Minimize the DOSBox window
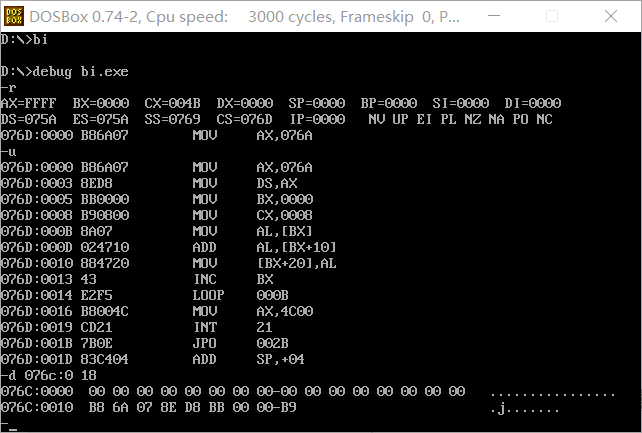 494,16
